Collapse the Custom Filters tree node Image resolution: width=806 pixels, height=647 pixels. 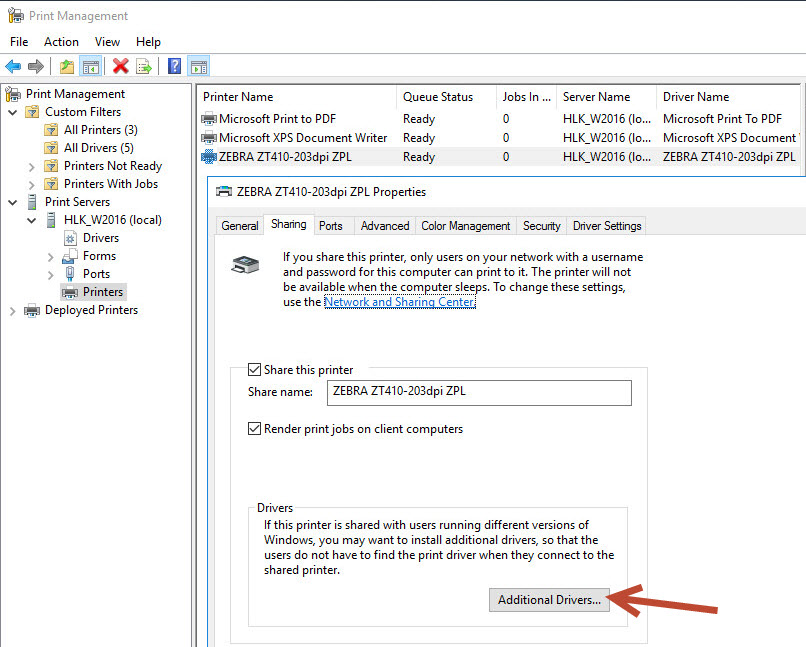pos(13,112)
